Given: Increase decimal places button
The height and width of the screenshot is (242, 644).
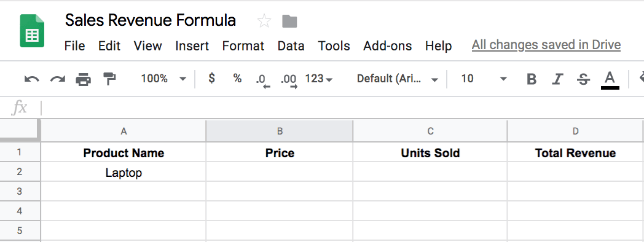Looking at the screenshot, I should tap(289, 80).
